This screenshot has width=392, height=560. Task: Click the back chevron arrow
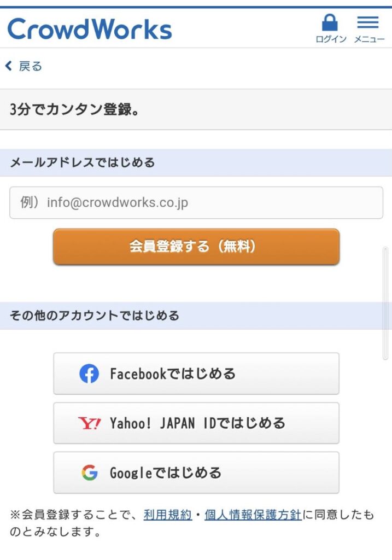point(8,66)
